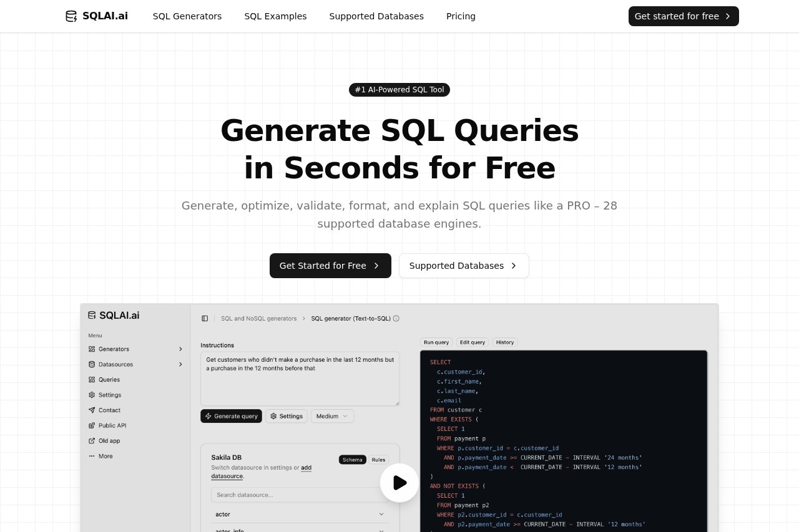Click the hero "Supported Databases" button

tap(464, 266)
